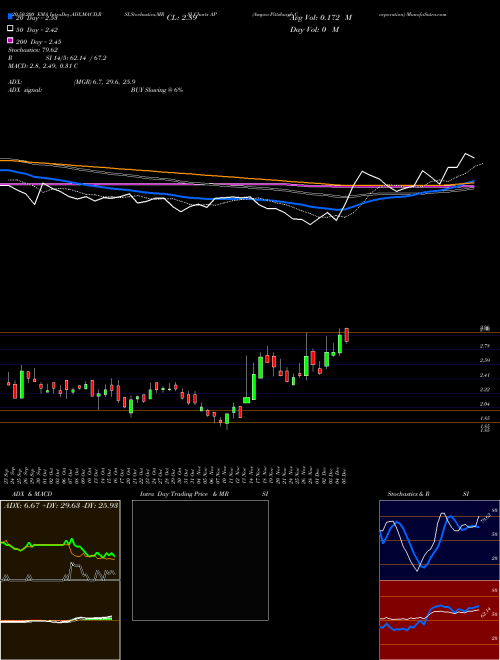Click the 'Day Vol: 0 M' value
The image size is (500, 660).
click(314, 29)
